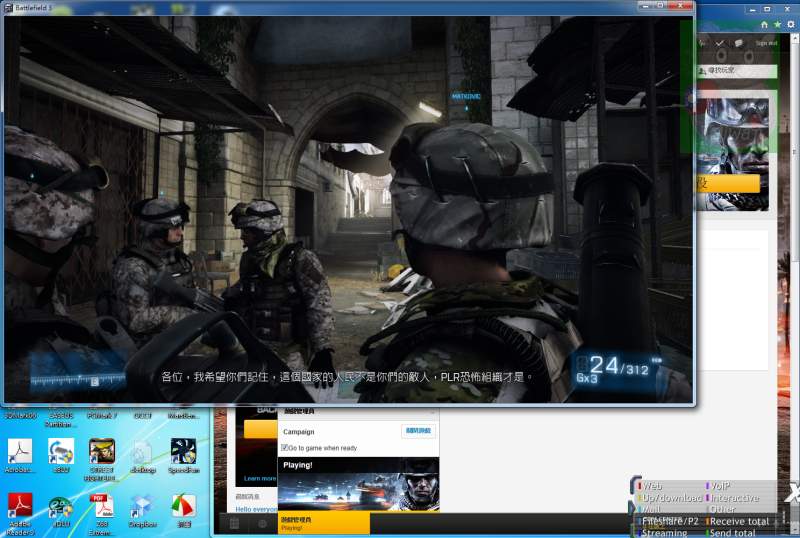Click the checkmark icon beside Sign out
Image resolution: width=800 pixels, height=538 pixels.
coord(719,43)
